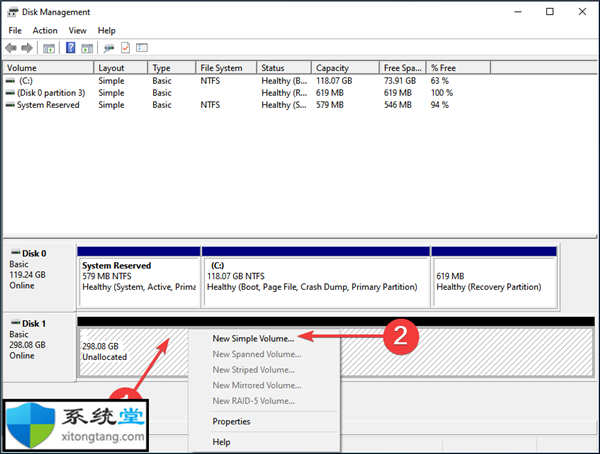This screenshot has width=600, height=454.
Task: Click the Disk 0 drive icon
Action: 15,253
